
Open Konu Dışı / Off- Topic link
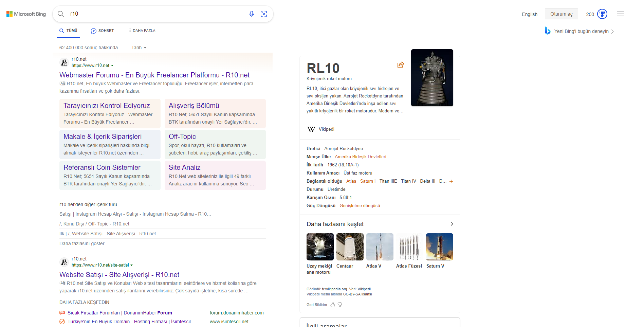94,224
